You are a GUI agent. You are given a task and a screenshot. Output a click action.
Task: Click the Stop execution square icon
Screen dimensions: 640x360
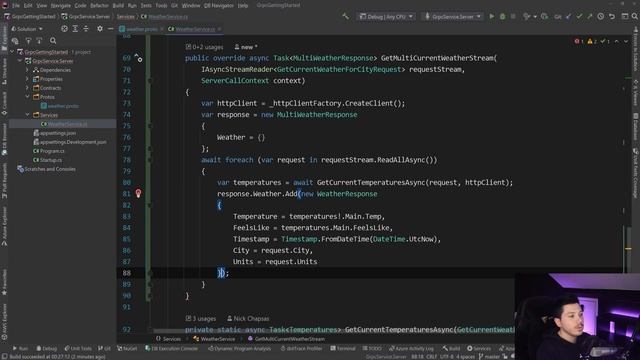(x=513, y=16)
